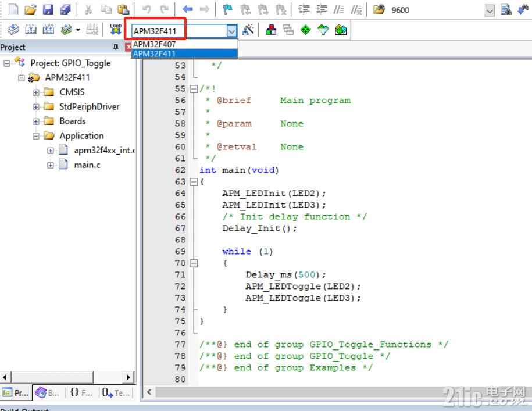This screenshot has width=532, height=411.
Task: Comment the selection with the // icon
Action: coord(339,9)
